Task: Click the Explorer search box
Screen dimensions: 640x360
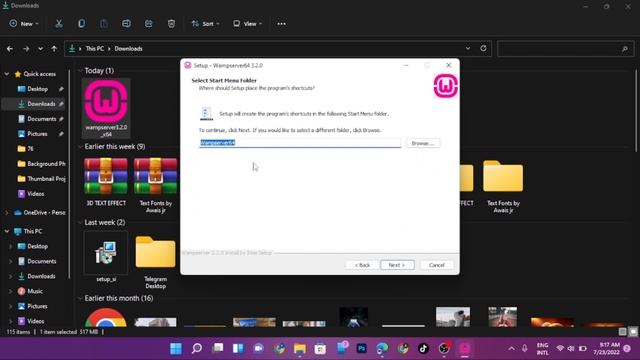Action: (566, 49)
